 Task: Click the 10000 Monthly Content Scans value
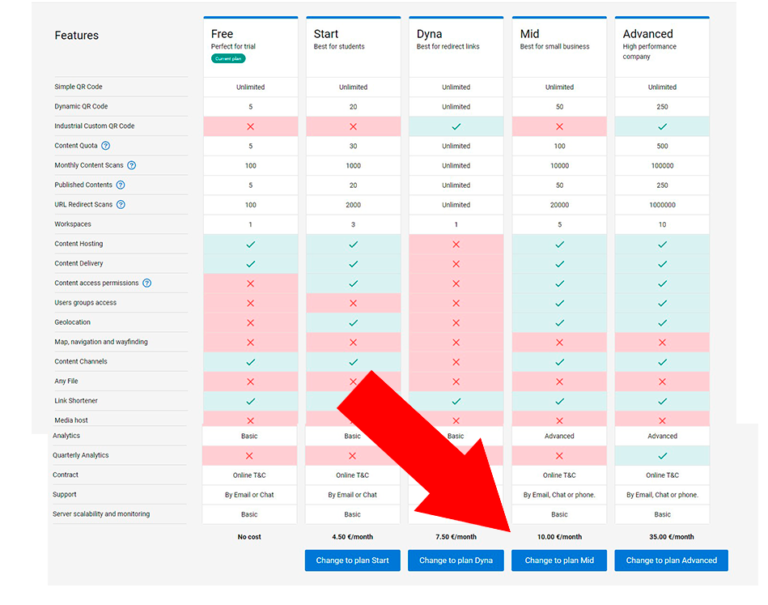(x=559, y=166)
